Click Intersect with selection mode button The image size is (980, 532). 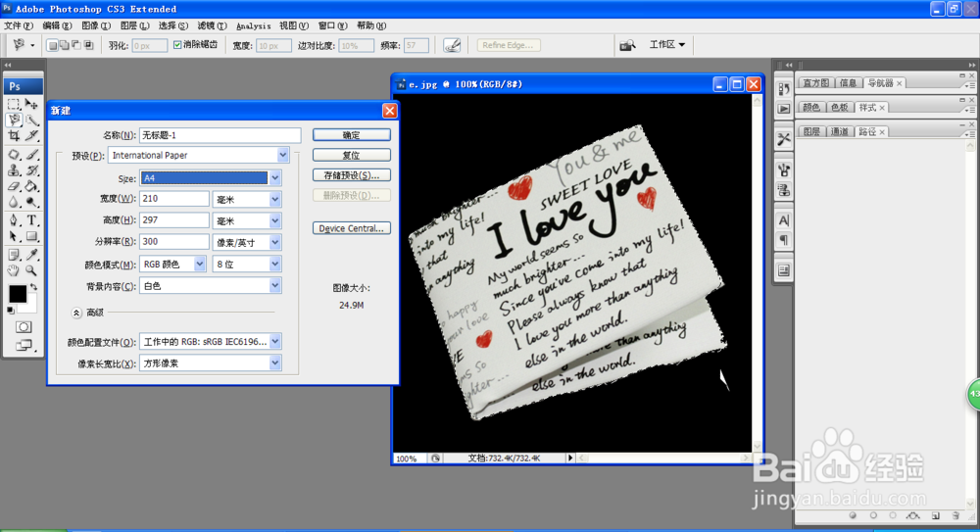pos(88,45)
